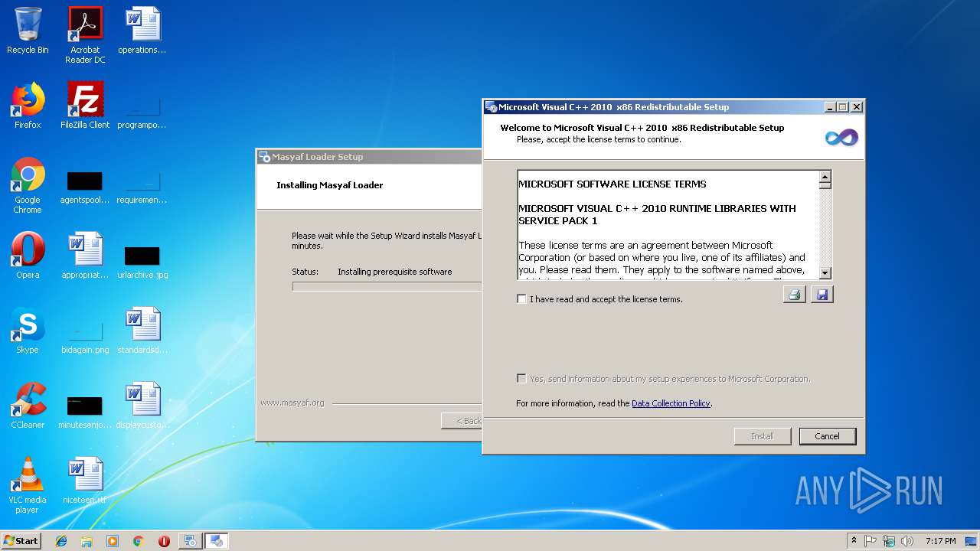
Task: Open Action Center flag tray icon
Action: 871,541
